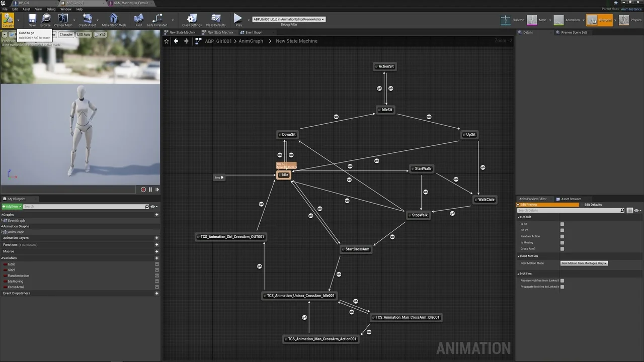644x362 pixels.
Task: Click the Make Static Mesh icon
Action: point(114,19)
